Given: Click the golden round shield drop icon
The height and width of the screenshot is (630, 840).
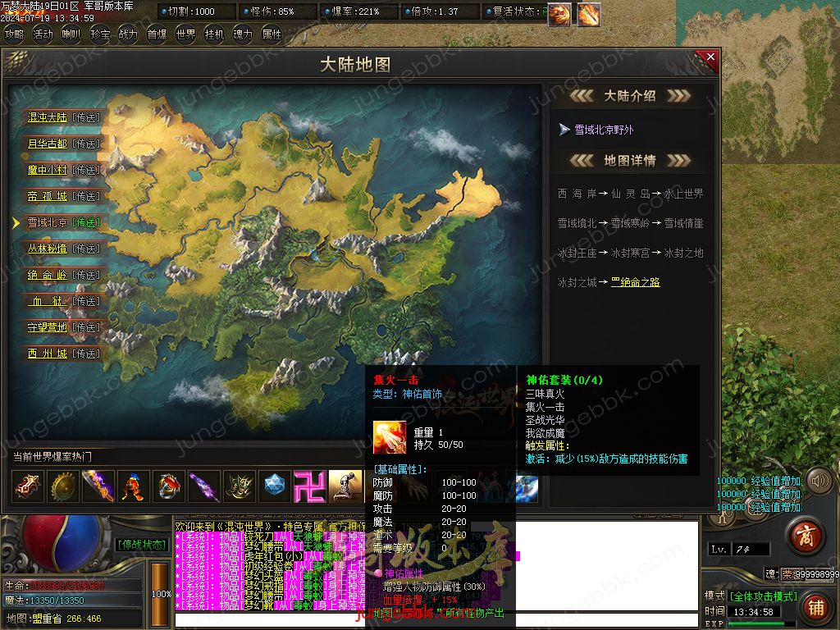Looking at the screenshot, I should click(x=63, y=486).
